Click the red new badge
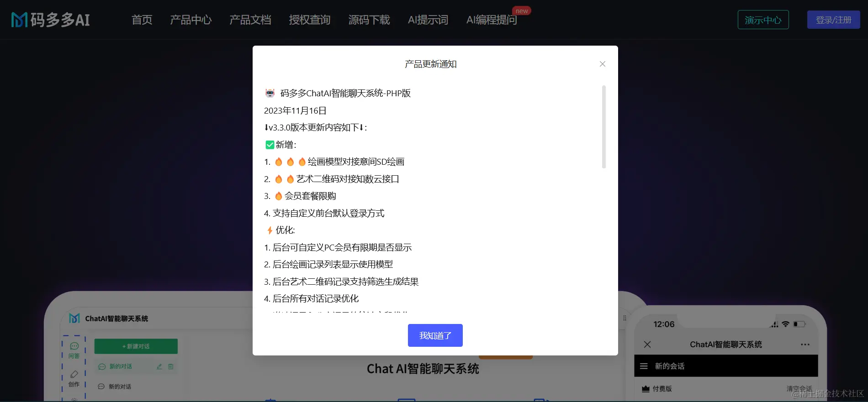The height and width of the screenshot is (402, 868). pyautogui.click(x=522, y=10)
